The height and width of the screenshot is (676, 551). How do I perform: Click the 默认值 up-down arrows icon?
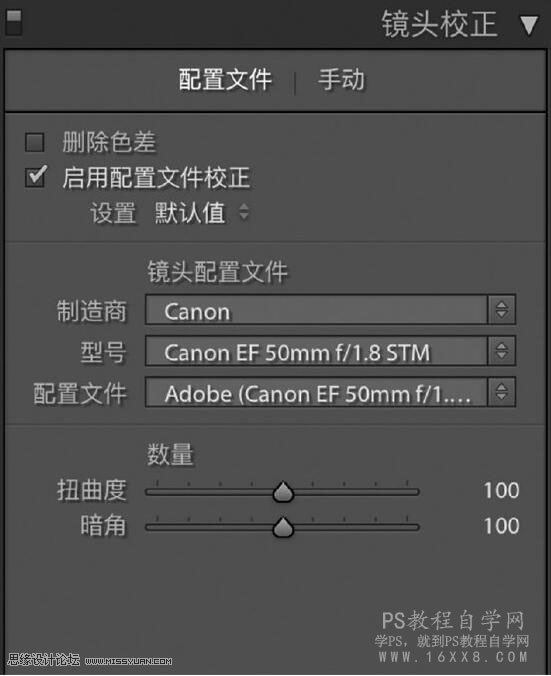coord(244,212)
